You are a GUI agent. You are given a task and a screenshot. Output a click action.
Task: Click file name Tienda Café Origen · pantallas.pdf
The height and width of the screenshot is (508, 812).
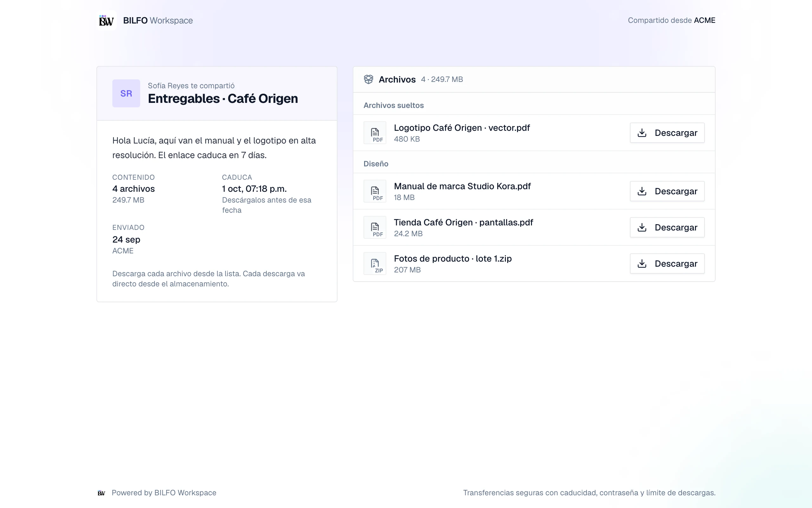tap(463, 223)
